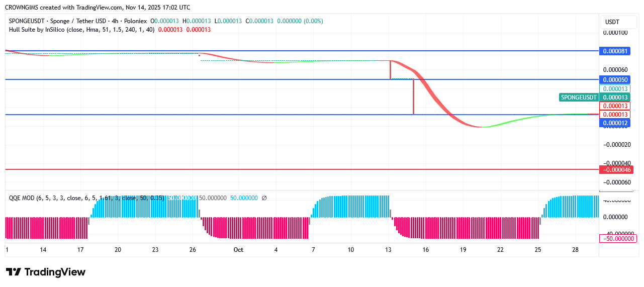Click the 0.000012 blue price label

[x=615, y=123]
